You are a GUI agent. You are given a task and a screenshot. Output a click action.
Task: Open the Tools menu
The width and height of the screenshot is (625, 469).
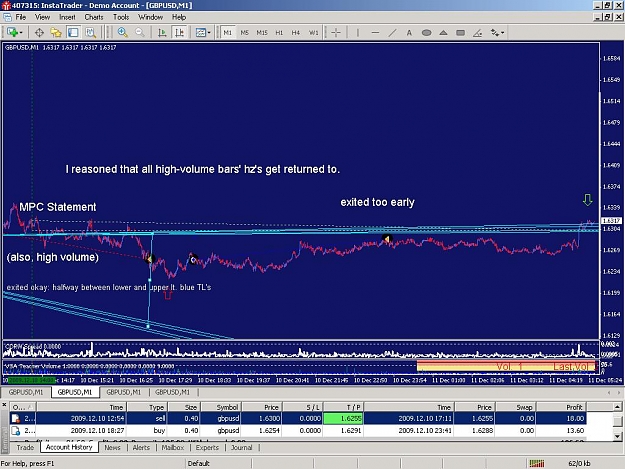(121, 17)
